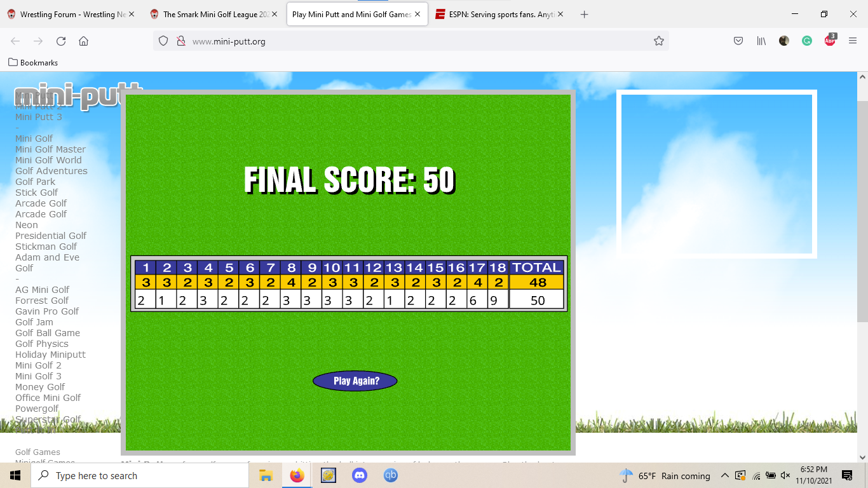The width and height of the screenshot is (868, 488).
Task: Save page to Pocket
Action: 738,41
